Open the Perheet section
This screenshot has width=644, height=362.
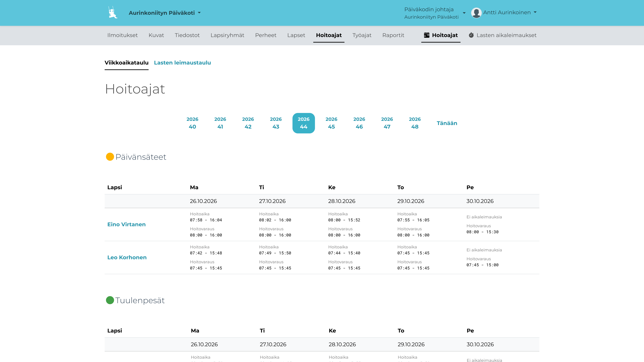click(x=266, y=35)
